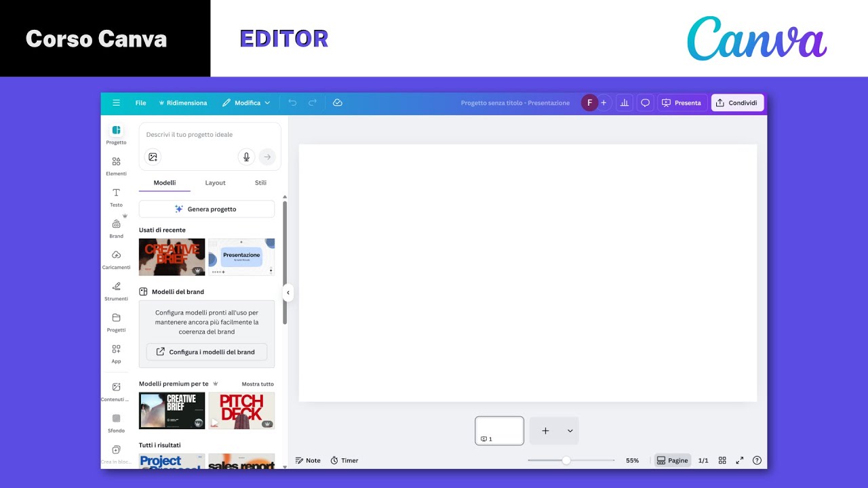Click the image attach icon in prompt box
Image resolution: width=868 pixels, height=488 pixels.
coord(153,157)
